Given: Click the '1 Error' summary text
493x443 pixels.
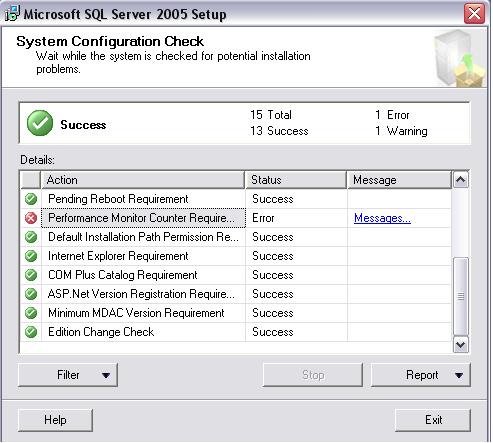Looking at the screenshot, I should click(392, 115).
